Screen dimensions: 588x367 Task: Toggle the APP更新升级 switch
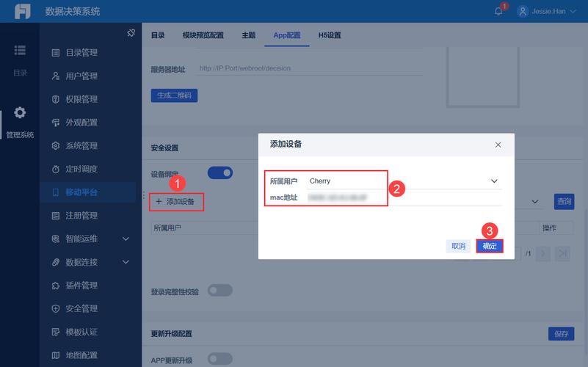click(x=220, y=359)
